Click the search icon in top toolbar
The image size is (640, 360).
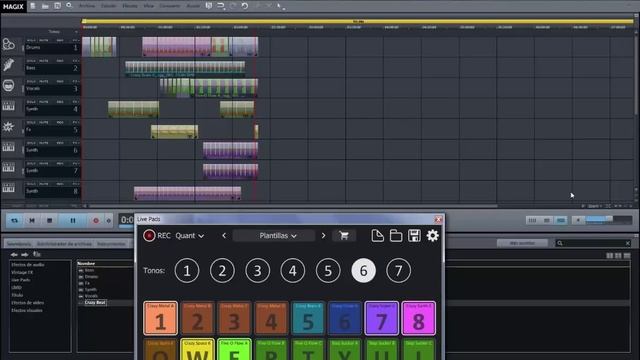coord(69,6)
